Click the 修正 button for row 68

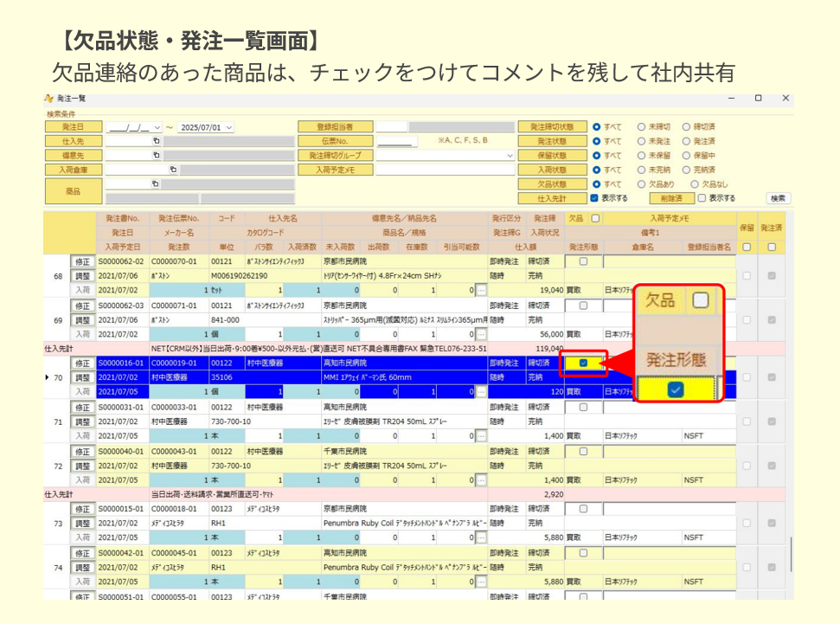coord(82,261)
